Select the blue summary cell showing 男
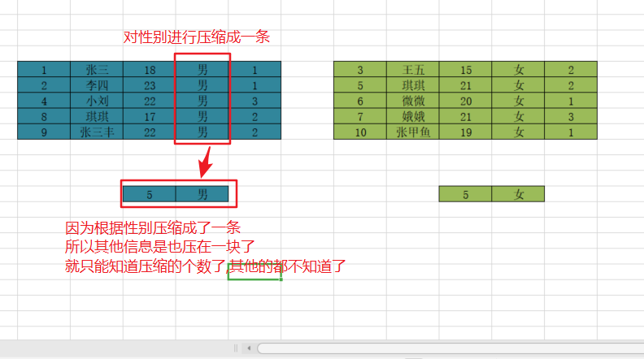The width and height of the screenshot is (644, 359). [202, 194]
